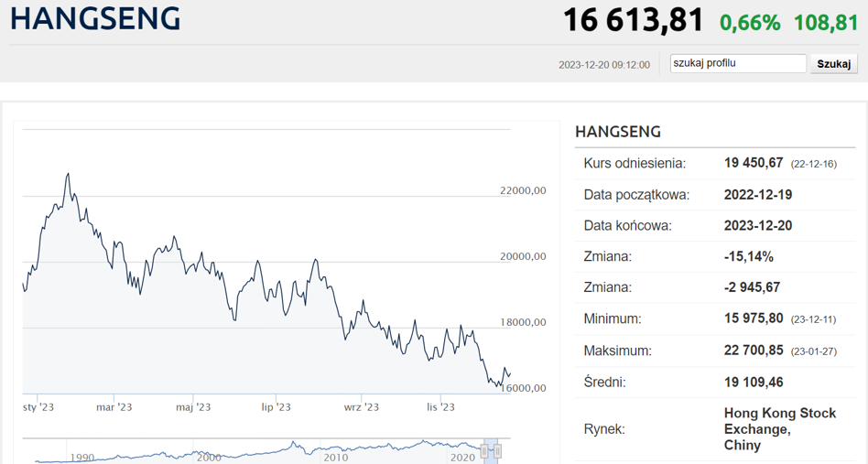Click the end date 2023-12-20
Image resolution: width=868 pixels, height=464 pixels.
pyautogui.click(x=758, y=226)
